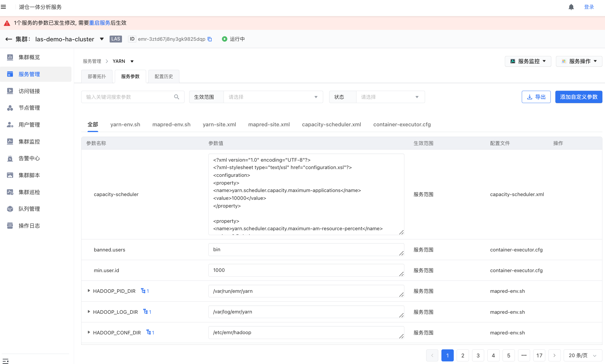
Task: Open the 服务操作 dropdown menu
Action: (x=579, y=61)
